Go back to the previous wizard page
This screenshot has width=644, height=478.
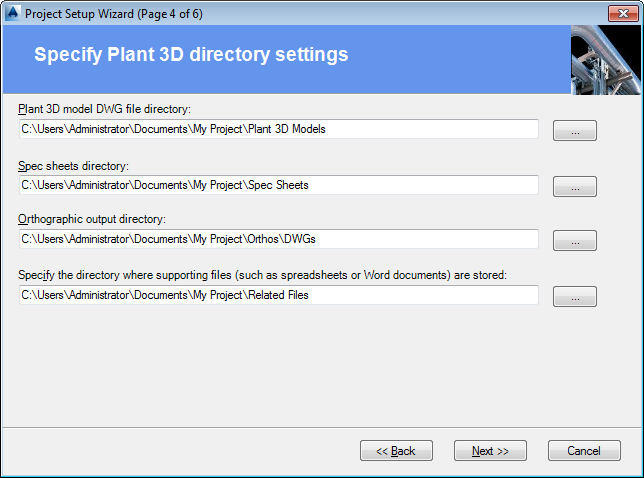[x=396, y=451]
